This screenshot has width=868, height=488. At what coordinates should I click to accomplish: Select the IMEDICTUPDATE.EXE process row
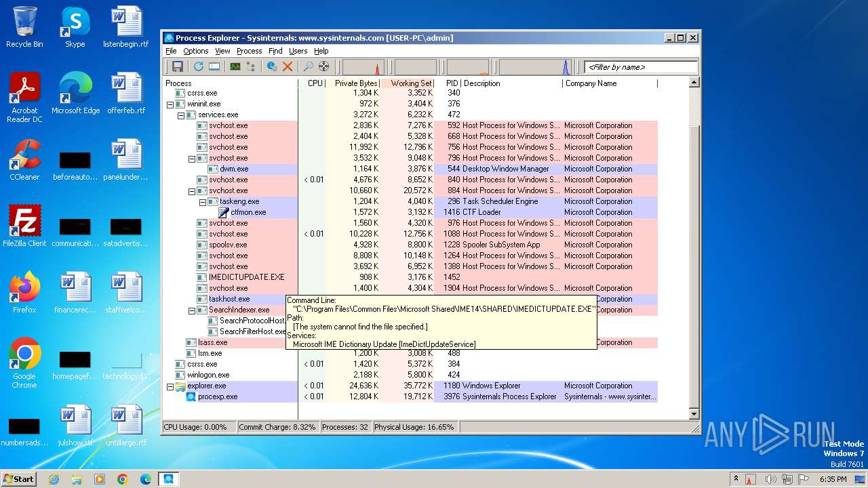pos(410,277)
